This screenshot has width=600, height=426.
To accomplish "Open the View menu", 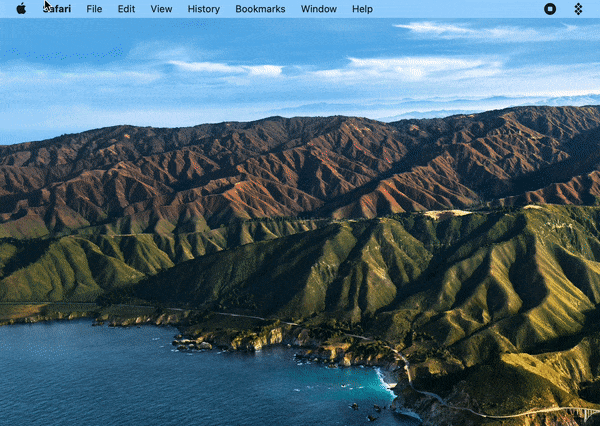I will (x=161, y=9).
